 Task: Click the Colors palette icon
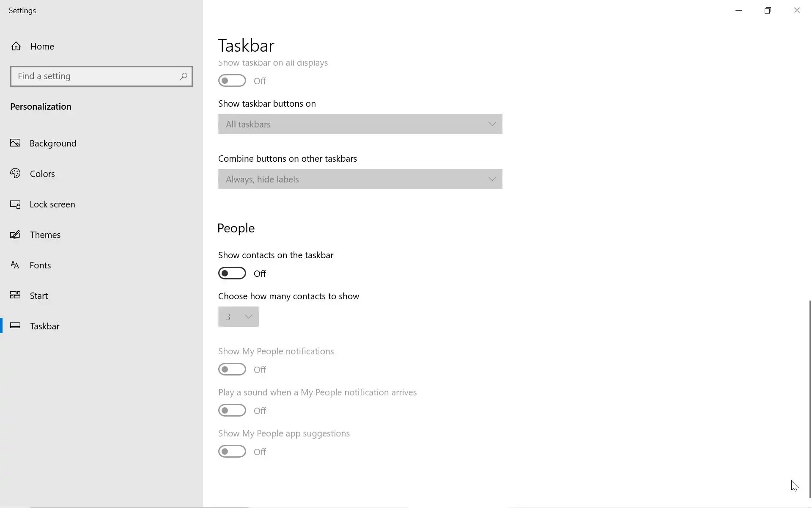[x=15, y=174]
